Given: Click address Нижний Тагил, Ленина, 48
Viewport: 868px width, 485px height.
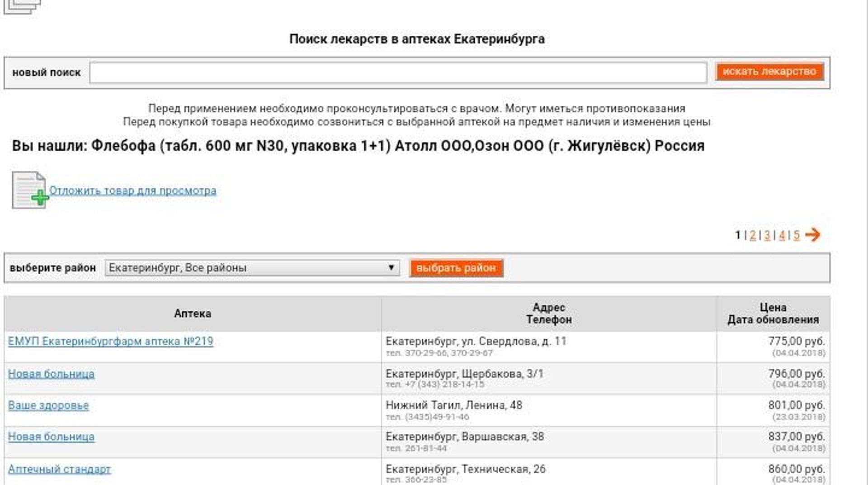Looking at the screenshot, I should (454, 405).
